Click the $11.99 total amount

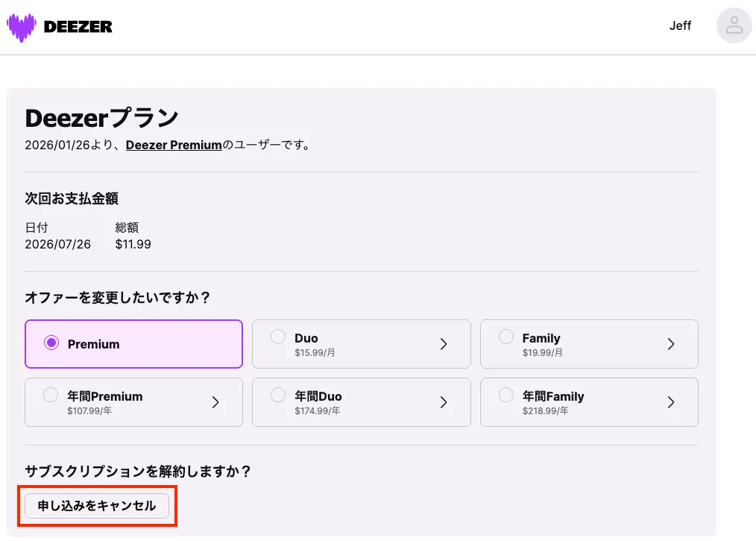click(x=133, y=244)
